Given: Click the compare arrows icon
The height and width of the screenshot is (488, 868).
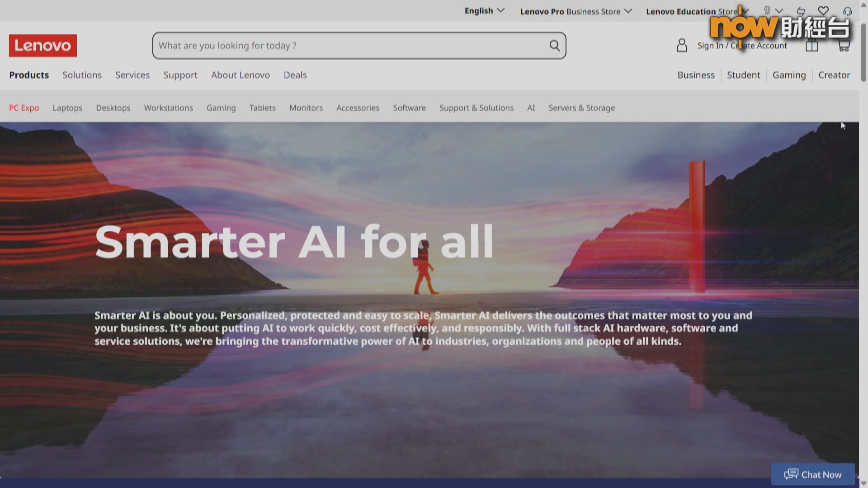Looking at the screenshot, I should 801,11.
